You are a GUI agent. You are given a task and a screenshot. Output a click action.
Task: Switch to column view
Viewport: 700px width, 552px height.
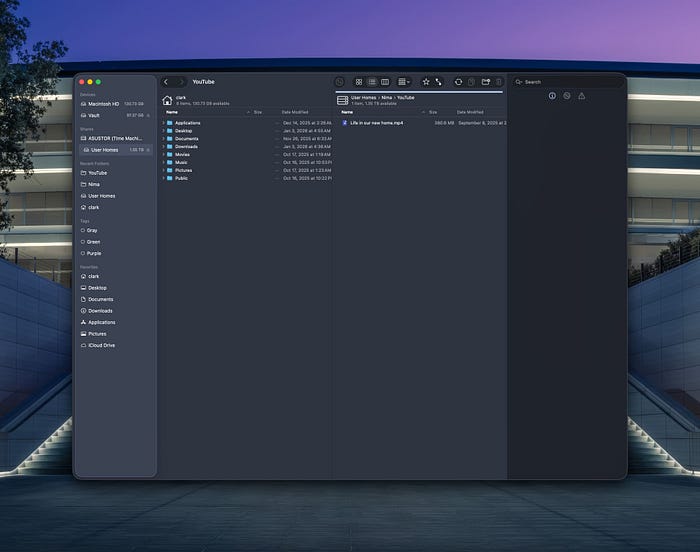pos(385,82)
